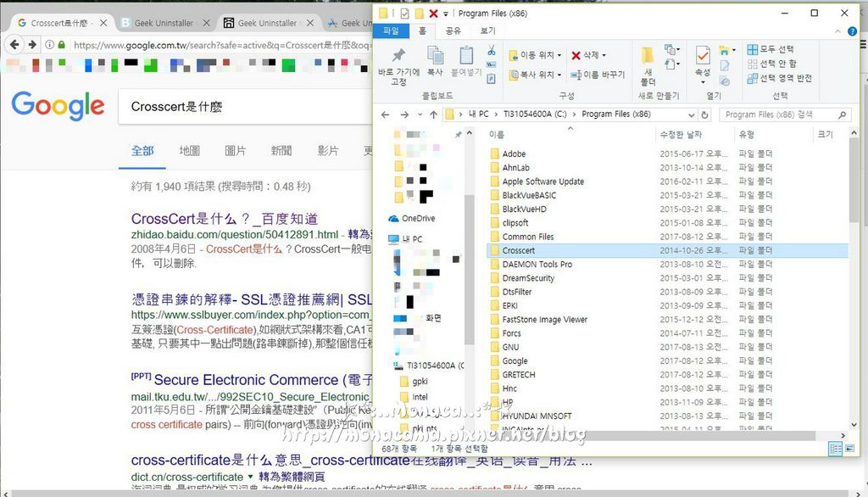Screen dimensions: 868x497
Task: Open 속성 (Properties) checkmark icon
Action: [x=703, y=55]
